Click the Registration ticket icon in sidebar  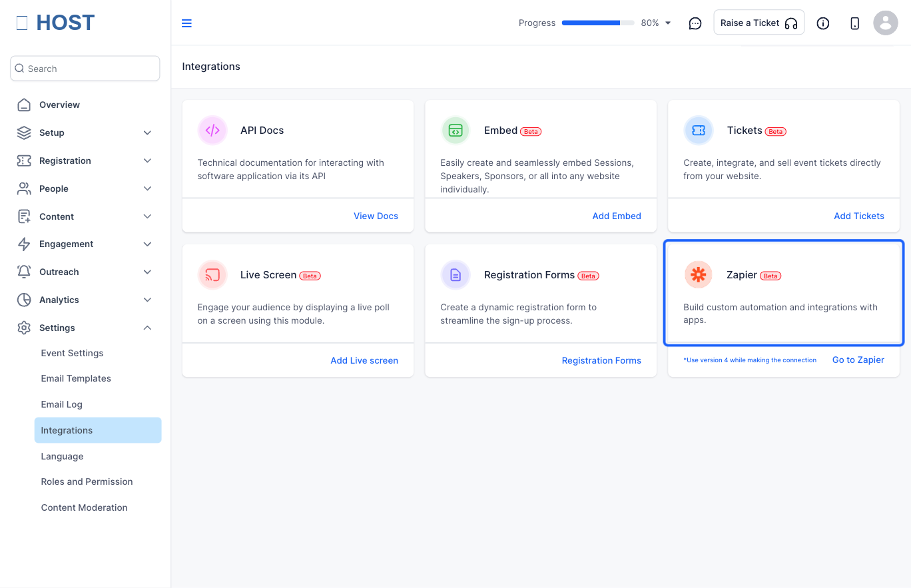pos(24,160)
